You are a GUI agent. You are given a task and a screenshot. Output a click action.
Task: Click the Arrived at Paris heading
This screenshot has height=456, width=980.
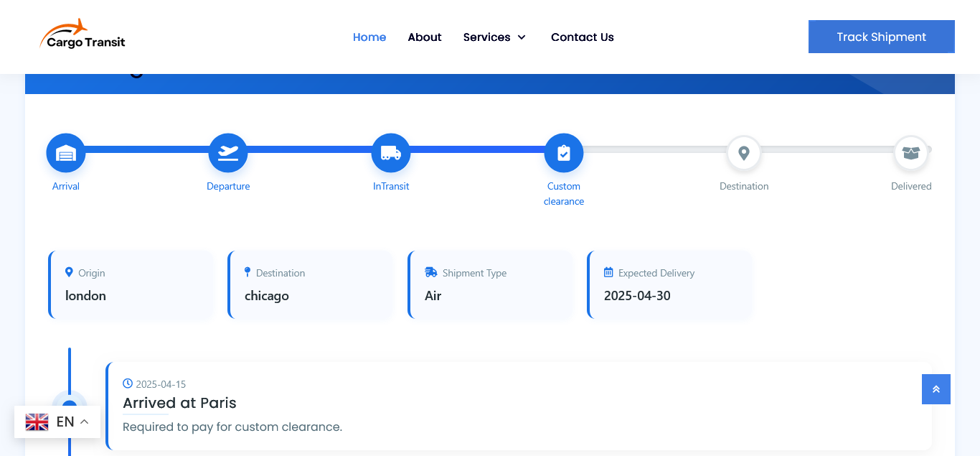[179, 403]
